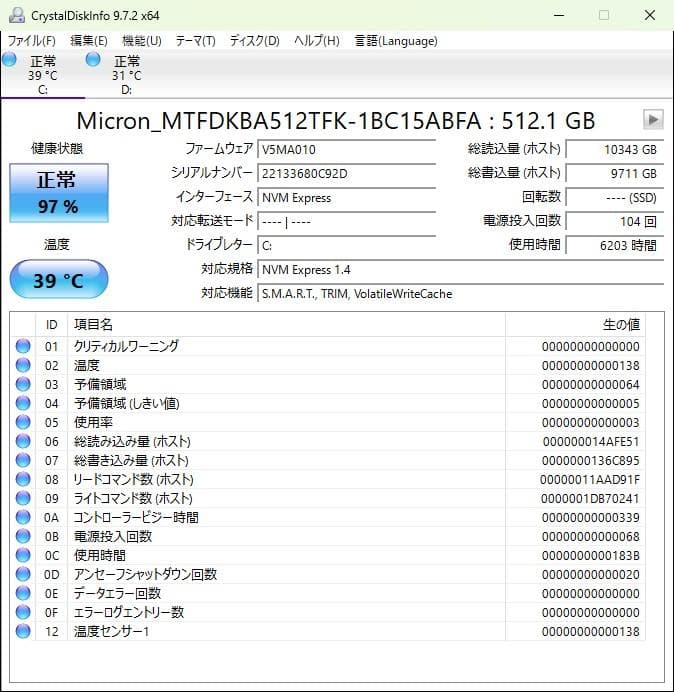Select the Micron_MTFDKBA512TFK-1BC15ABFA drive title

pyautogui.click(x=279, y=120)
